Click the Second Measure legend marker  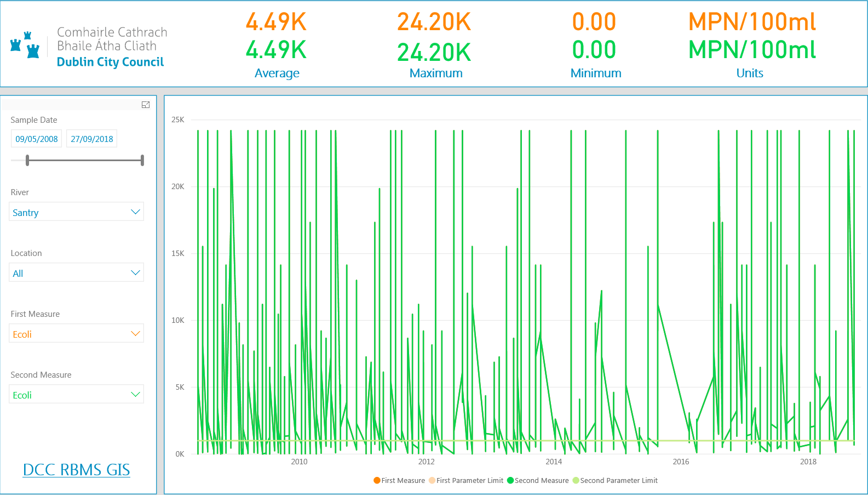[510, 480]
